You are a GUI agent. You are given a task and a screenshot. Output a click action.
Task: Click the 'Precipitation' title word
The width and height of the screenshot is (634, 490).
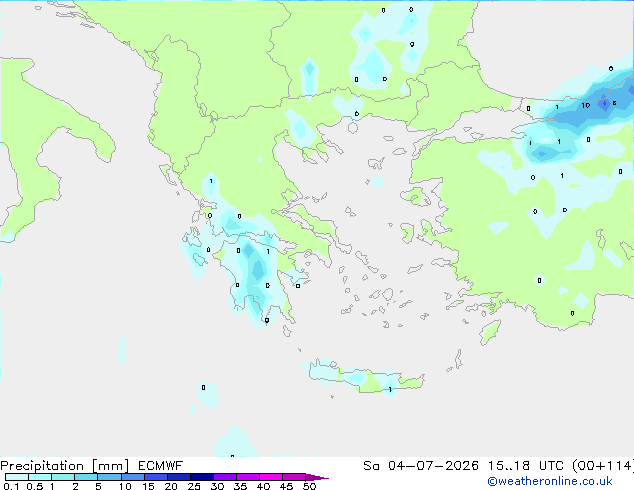pos(42,466)
